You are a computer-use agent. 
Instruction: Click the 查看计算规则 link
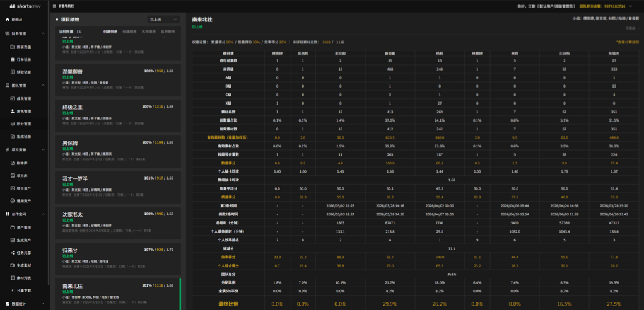[x=627, y=42]
